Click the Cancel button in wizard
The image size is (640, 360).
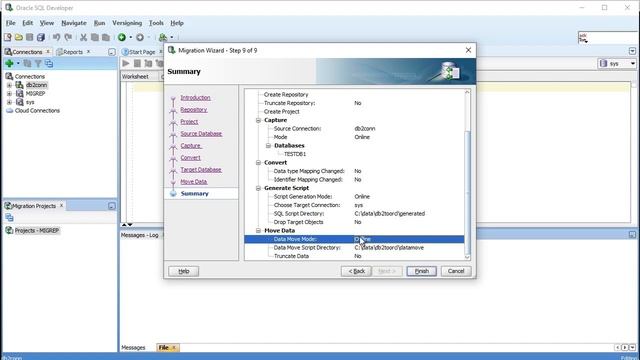456,271
